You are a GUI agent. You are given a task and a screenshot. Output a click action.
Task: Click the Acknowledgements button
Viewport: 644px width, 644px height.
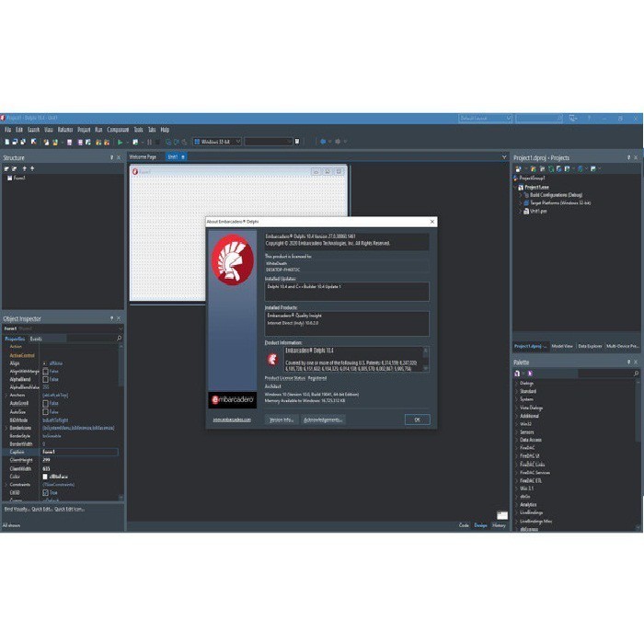pyautogui.click(x=323, y=420)
